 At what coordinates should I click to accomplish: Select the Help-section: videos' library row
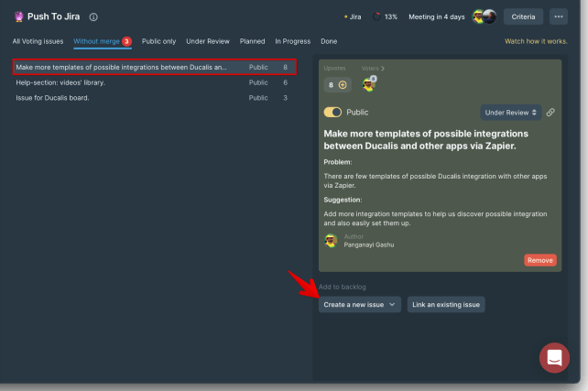click(154, 82)
